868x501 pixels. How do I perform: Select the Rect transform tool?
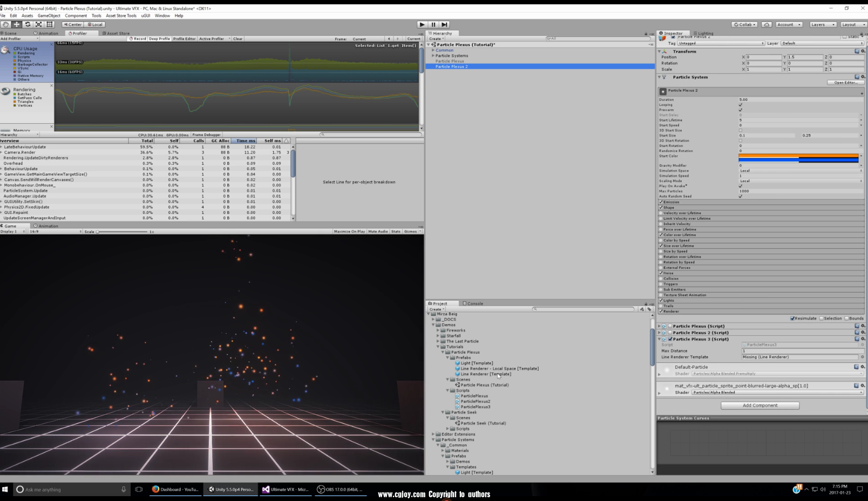point(50,24)
